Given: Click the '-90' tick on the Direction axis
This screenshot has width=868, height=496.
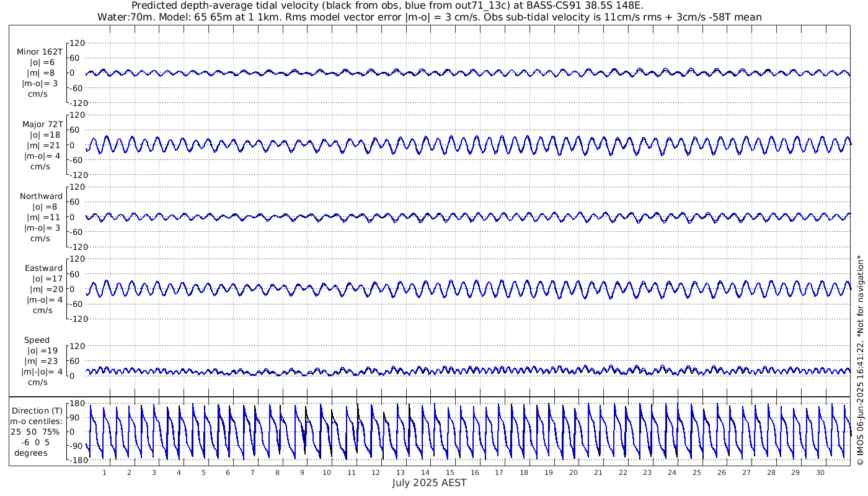Looking at the screenshot, I should (77, 446).
